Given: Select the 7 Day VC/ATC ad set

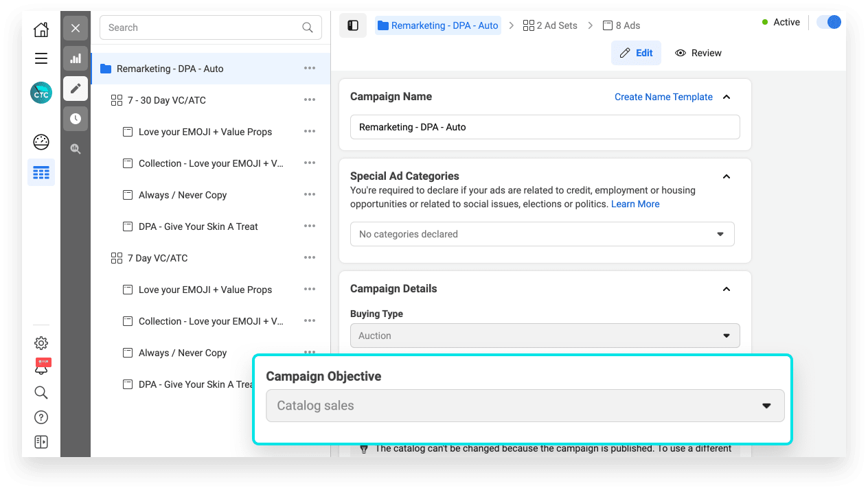Looking at the screenshot, I should [x=157, y=258].
